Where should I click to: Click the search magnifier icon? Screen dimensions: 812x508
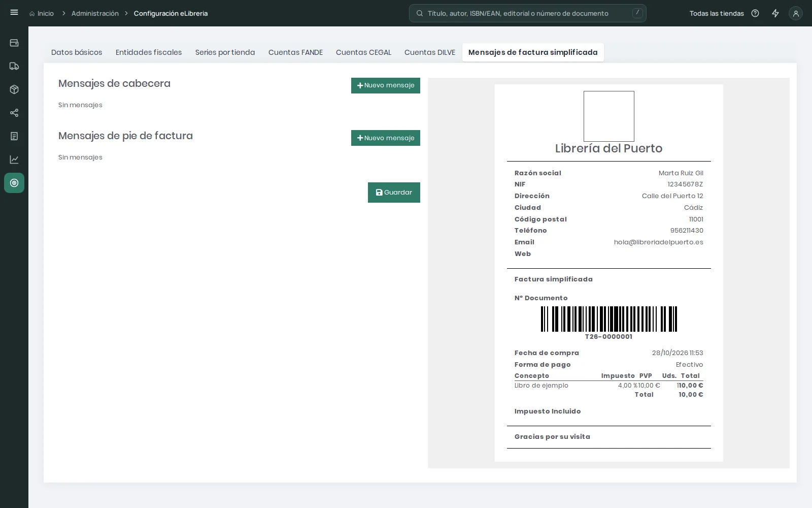pos(420,13)
